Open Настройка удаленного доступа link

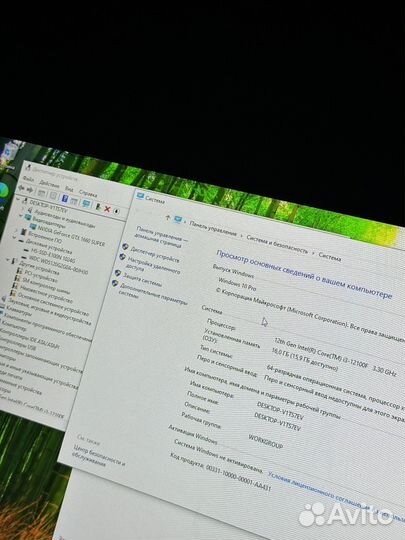[x=153, y=266]
